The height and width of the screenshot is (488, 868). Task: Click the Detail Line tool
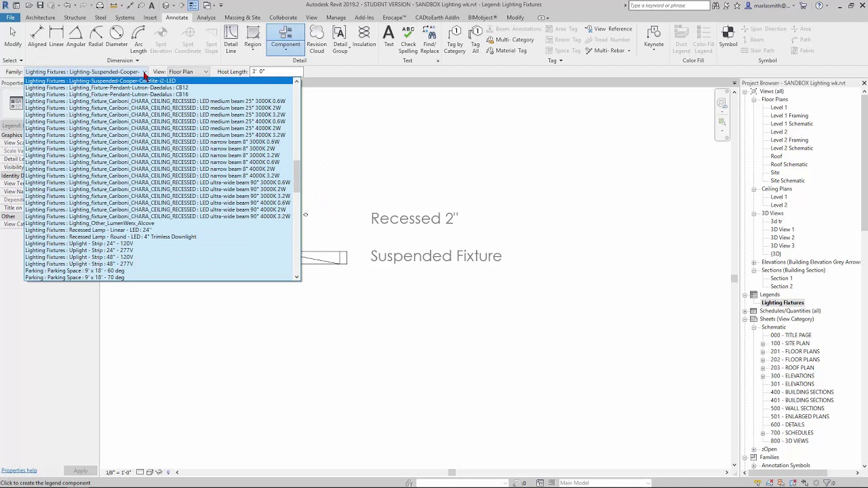tap(231, 39)
